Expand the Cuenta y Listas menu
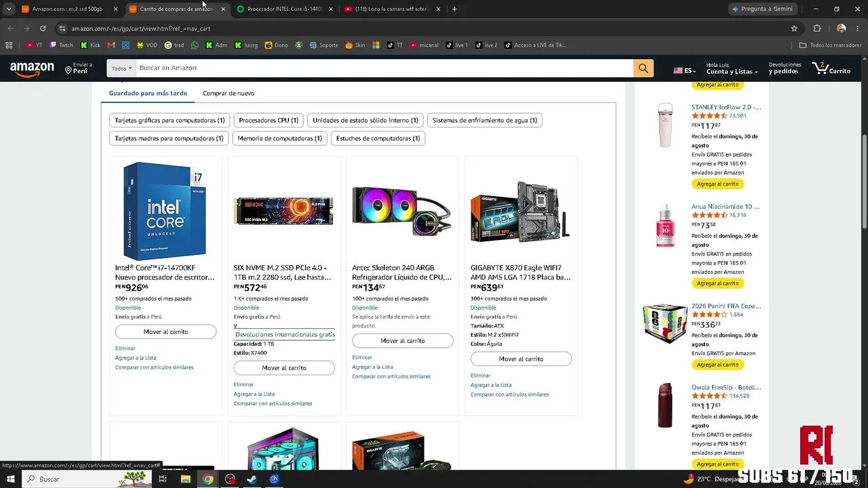 click(732, 68)
